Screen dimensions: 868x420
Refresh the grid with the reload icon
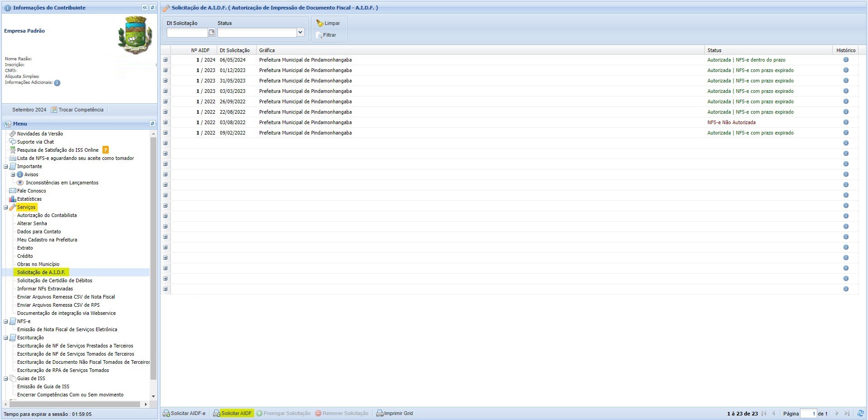pyautogui.click(x=860, y=413)
